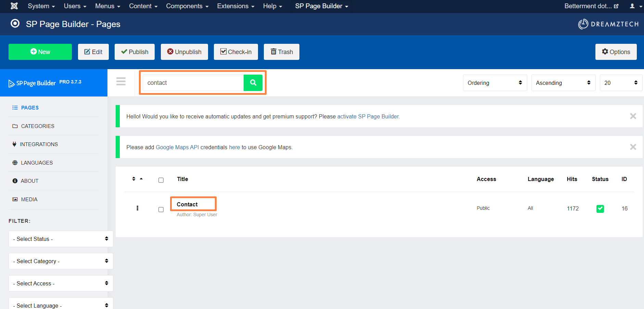Dismiss the automatic updates notice
Viewport: 644px width, 309px height.
click(x=633, y=116)
